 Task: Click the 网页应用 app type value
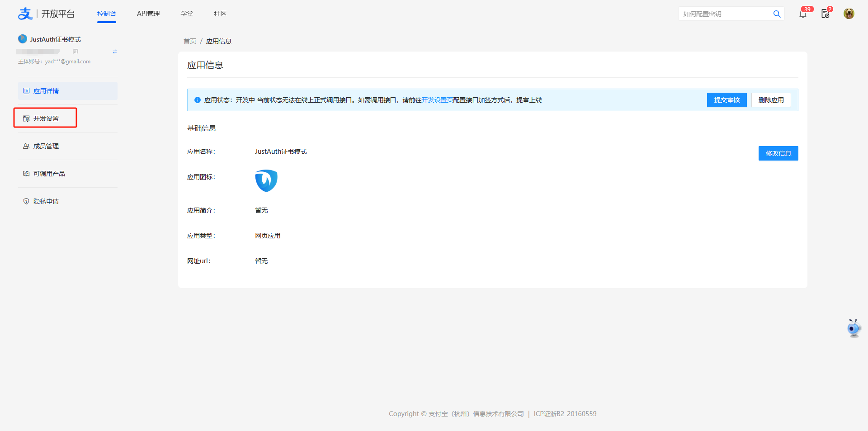click(268, 236)
